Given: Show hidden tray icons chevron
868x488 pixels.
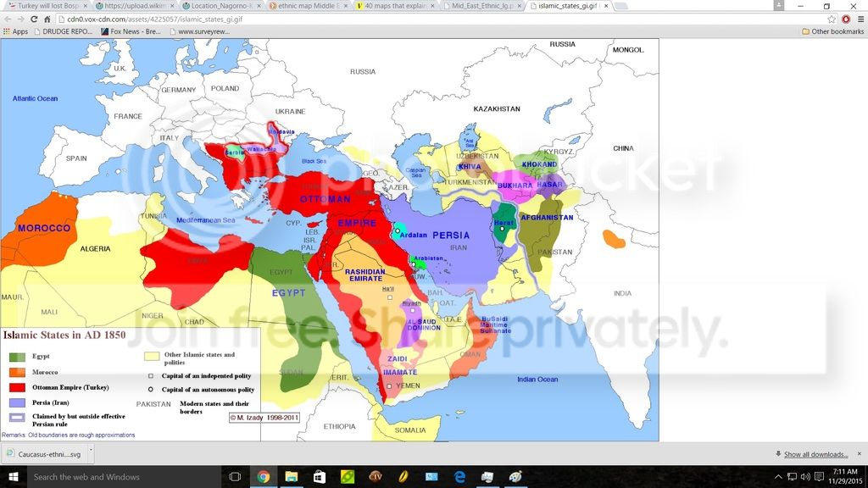Looking at the screenshot, I should tap(778, 477).
